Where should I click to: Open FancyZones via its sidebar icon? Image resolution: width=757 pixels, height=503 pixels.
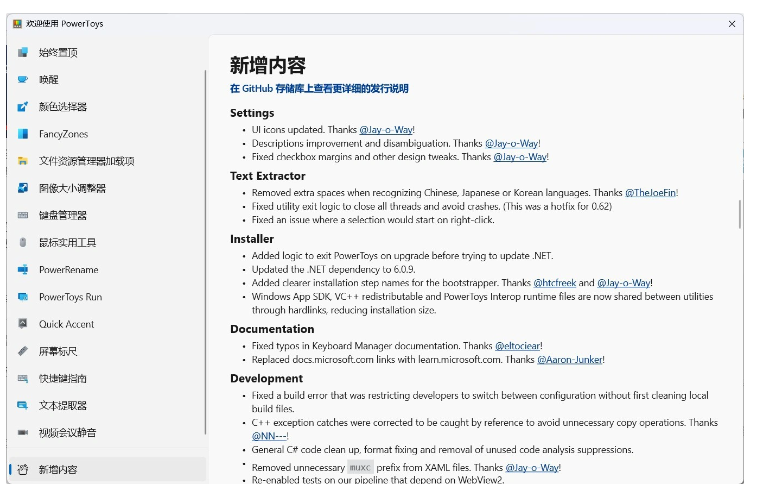(x=23, y=134)
